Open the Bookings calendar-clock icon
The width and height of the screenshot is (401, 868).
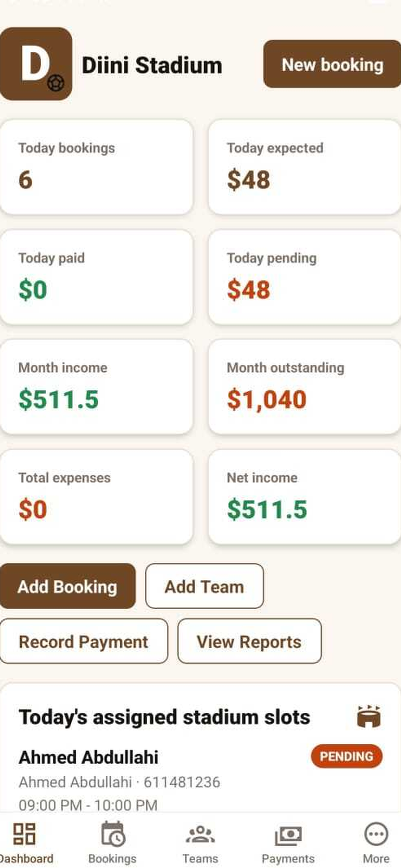pyautogui.click(x=113, y=834)
